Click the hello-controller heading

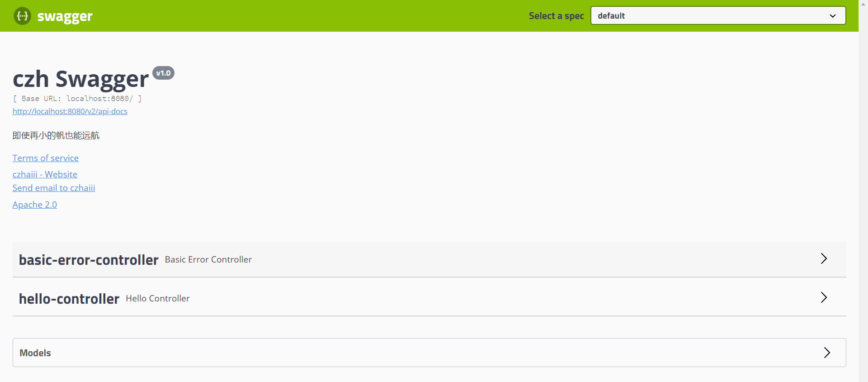click(69, 299)
